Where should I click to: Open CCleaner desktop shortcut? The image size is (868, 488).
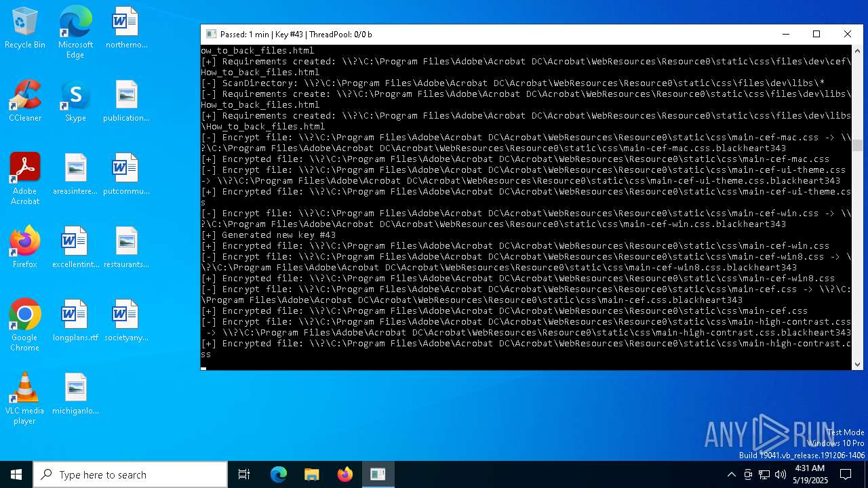coord(25,102)
